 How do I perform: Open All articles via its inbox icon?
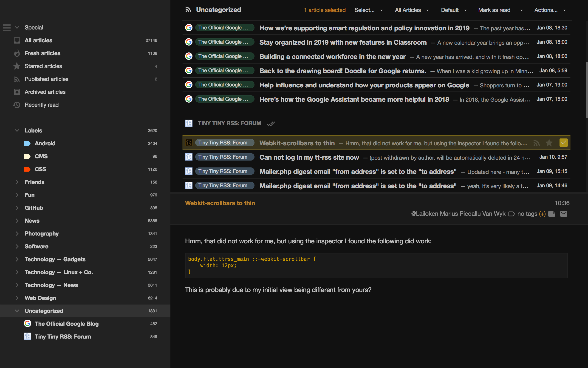17,40
